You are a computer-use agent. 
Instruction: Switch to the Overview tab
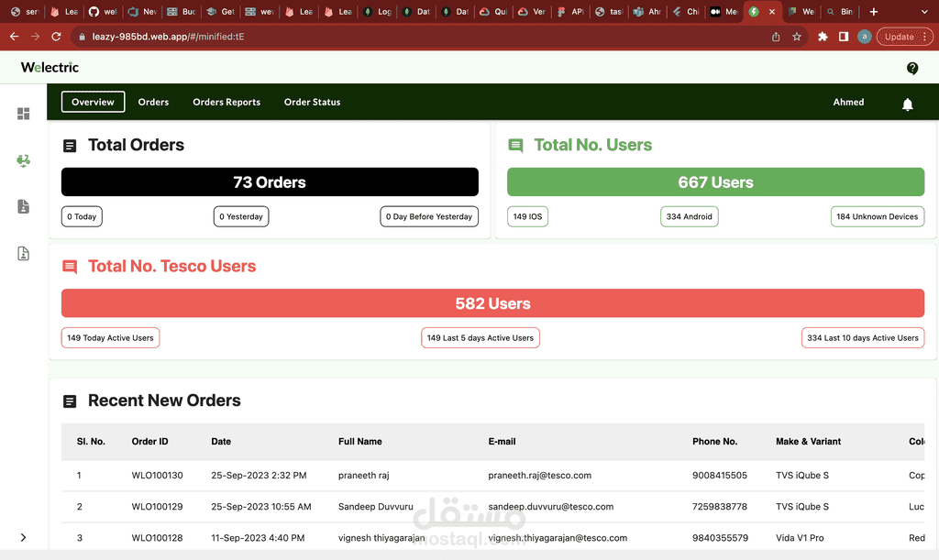coord(93,102)
